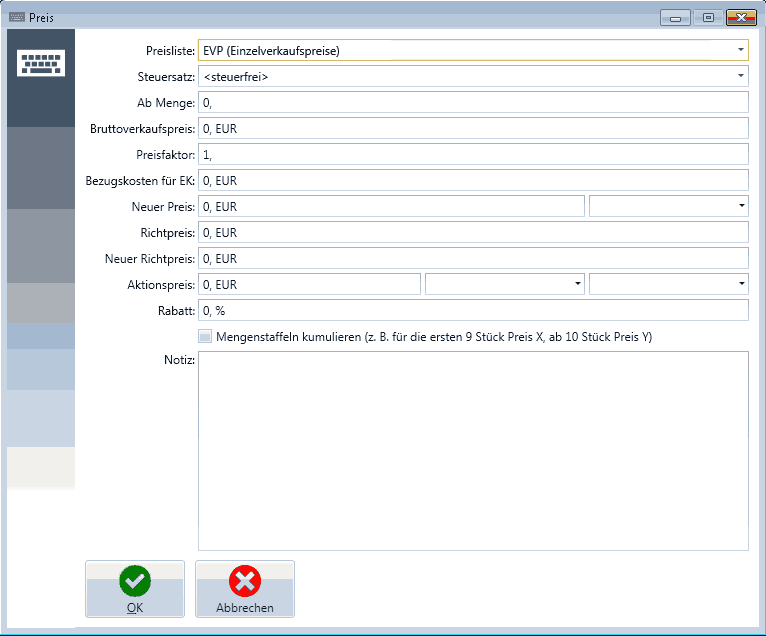Click inside the Notiz text area
The height and width of the screenshot is (636, 766).
point(473,450)
